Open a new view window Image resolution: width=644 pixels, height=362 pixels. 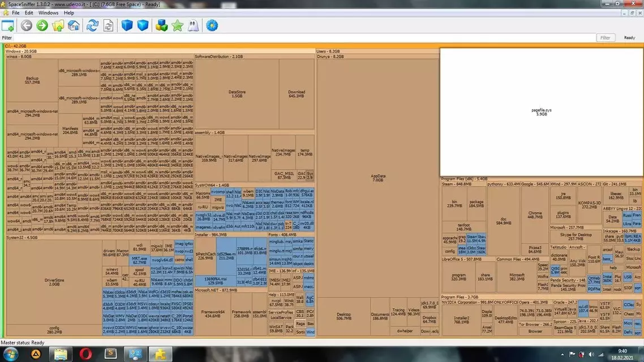8,25
